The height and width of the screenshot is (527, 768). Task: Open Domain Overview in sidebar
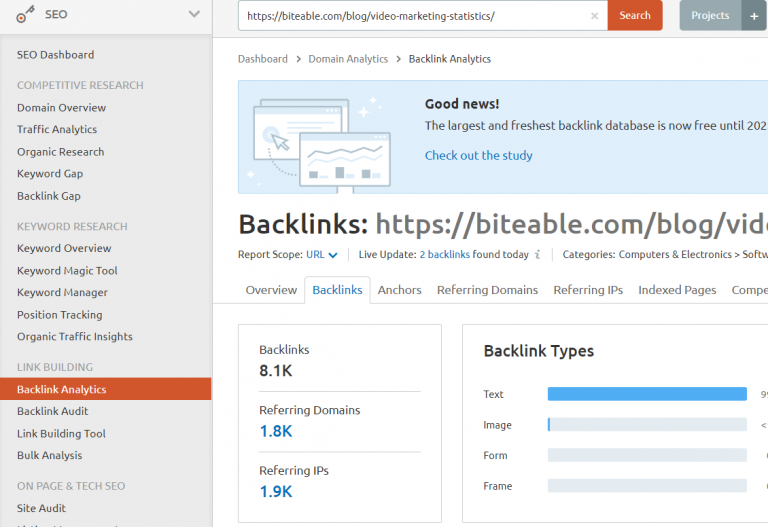click(x=61, y=108)
